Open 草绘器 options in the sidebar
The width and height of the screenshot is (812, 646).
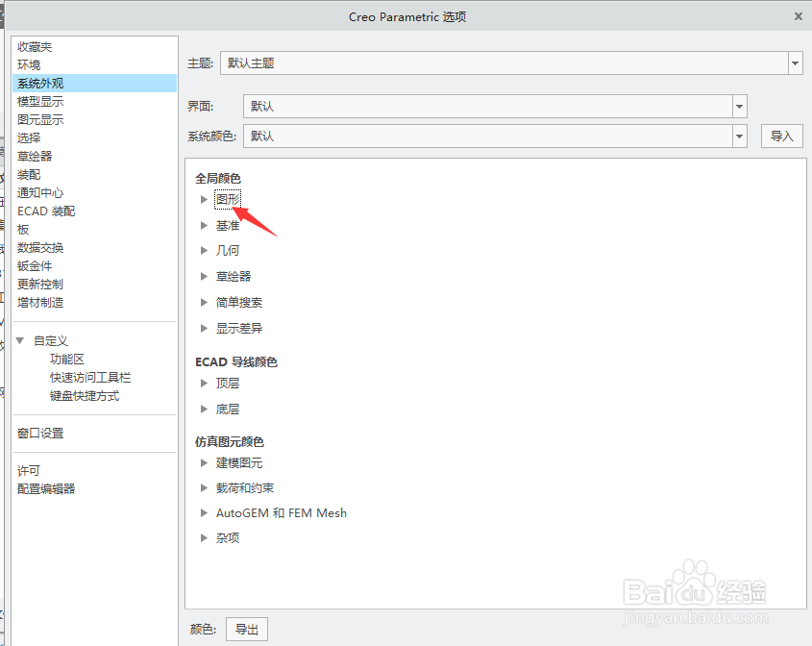pos(35,157)
